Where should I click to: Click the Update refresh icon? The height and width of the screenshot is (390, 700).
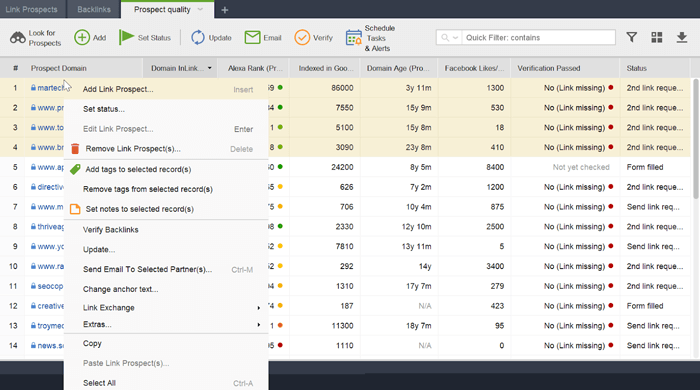tap(197, 37)
